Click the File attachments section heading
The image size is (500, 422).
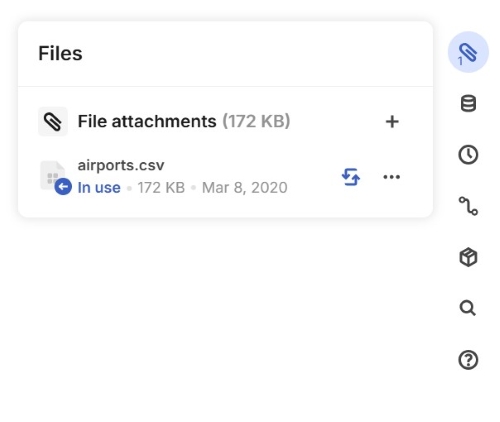click(x=147, y=121)
